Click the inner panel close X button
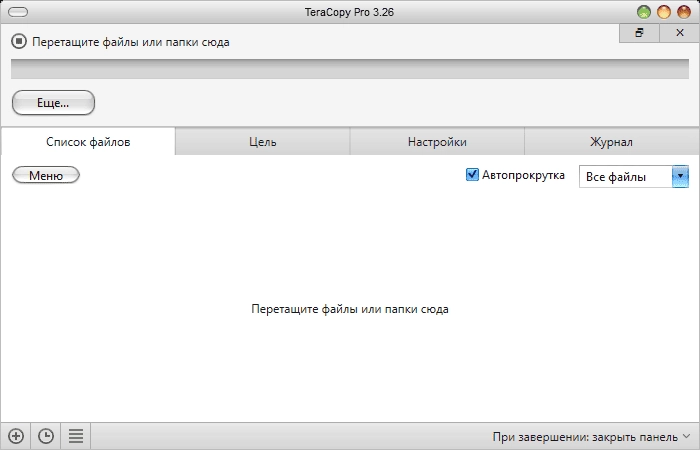Screen dimensions: 700x450 680,33
